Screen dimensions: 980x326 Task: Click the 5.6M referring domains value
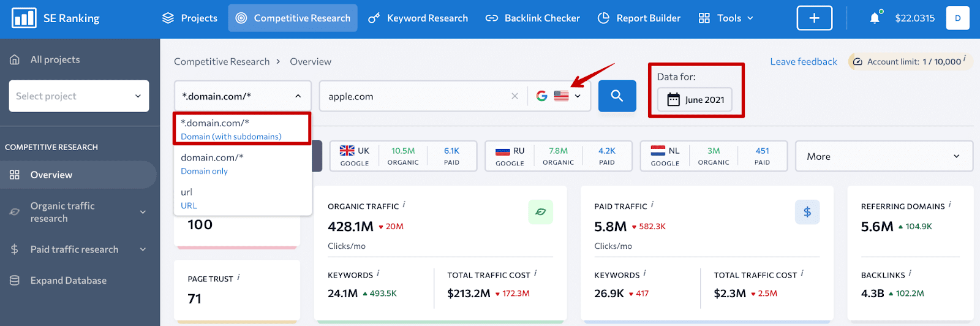click(x=877, y=227)
